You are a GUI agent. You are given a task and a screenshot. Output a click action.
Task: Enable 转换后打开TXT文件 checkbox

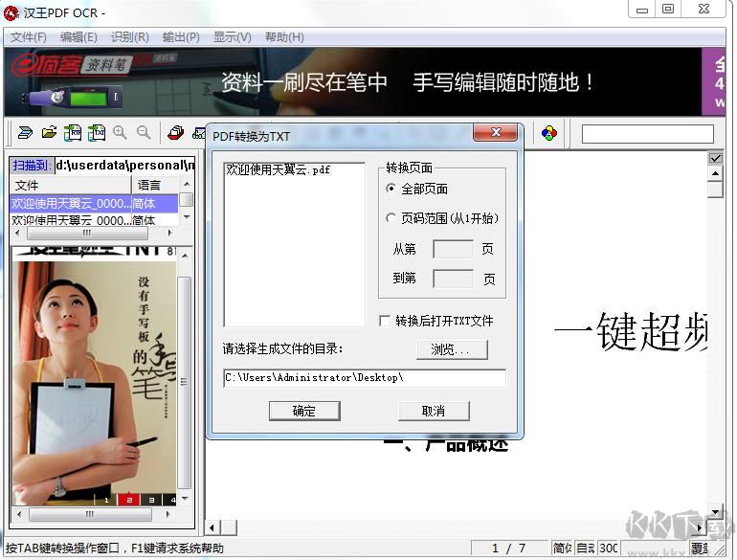click(385, 321)
